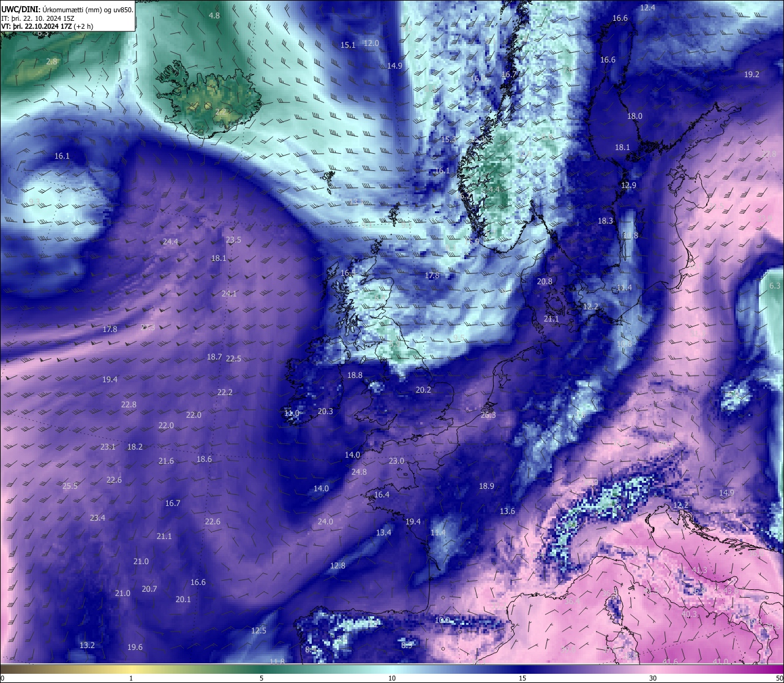Click the "12.5" value label
The image size is (784, 683).
coord(258,630)
